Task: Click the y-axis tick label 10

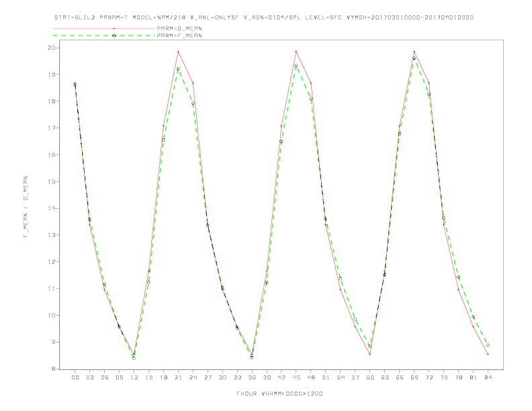Action: 51,315
